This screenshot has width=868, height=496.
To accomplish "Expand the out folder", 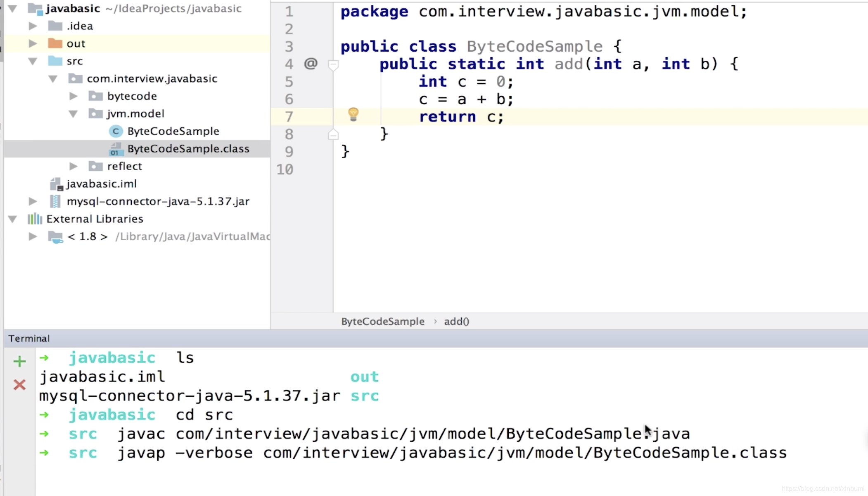I will click(33, 43).
